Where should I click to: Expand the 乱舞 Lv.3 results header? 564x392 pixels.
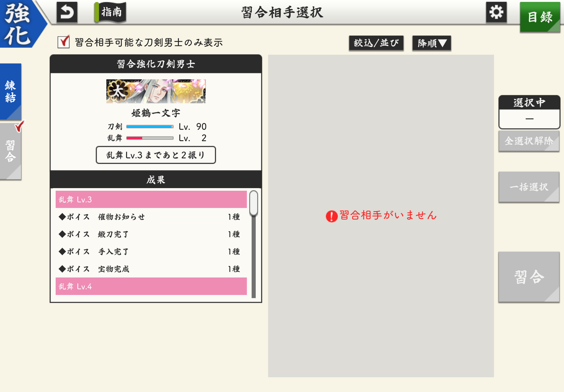(151, 199)
